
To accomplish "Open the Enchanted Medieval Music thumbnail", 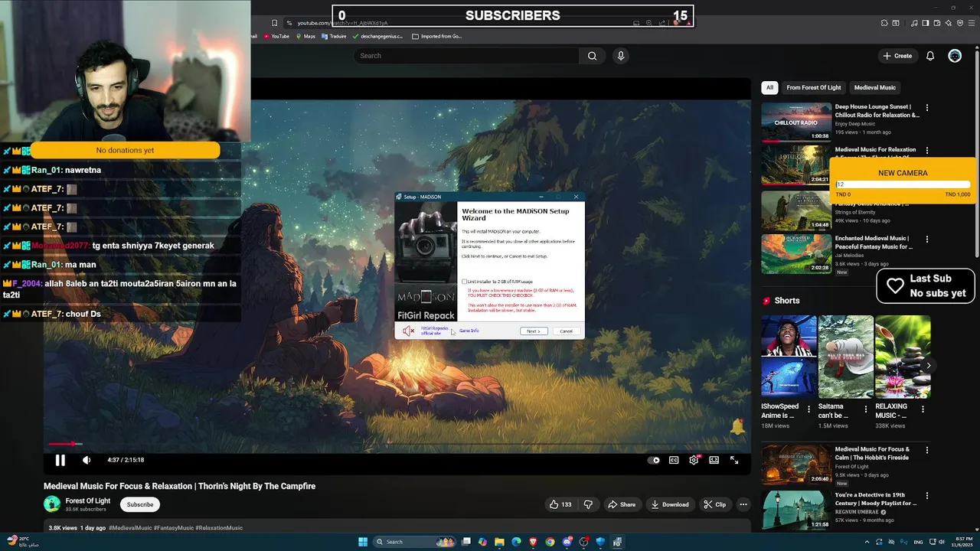I will (796, 253).
